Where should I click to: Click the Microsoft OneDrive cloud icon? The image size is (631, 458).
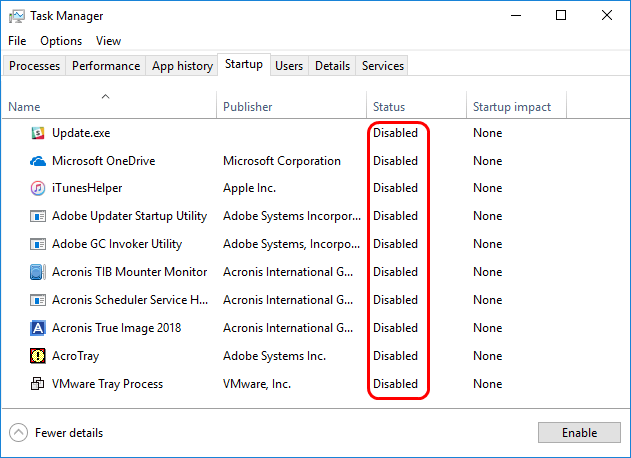(x=38, y=161)
